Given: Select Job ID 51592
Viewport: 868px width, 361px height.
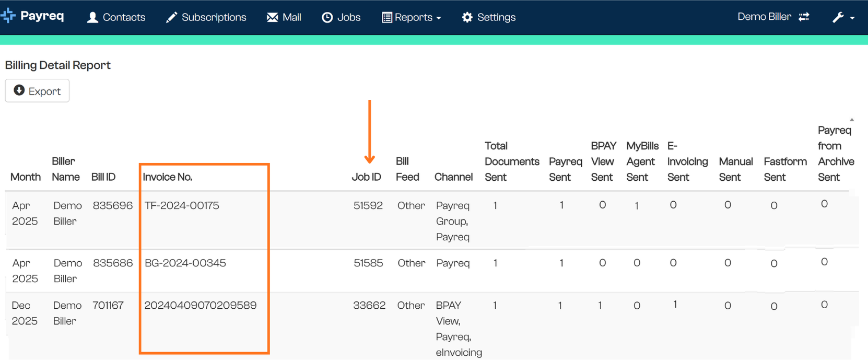Looking at the screenshot, I should (x=368, y=205).
